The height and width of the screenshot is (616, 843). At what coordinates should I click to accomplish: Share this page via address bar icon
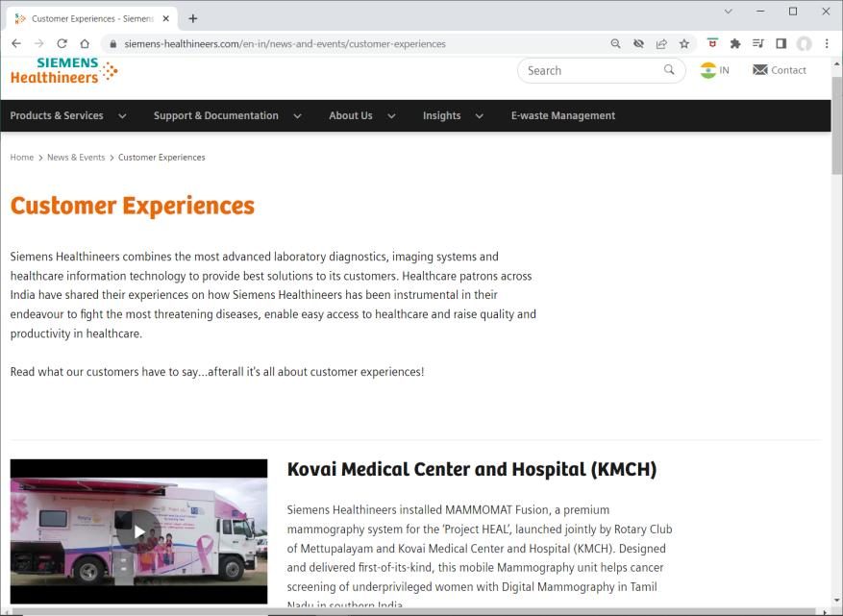[661, 43]
